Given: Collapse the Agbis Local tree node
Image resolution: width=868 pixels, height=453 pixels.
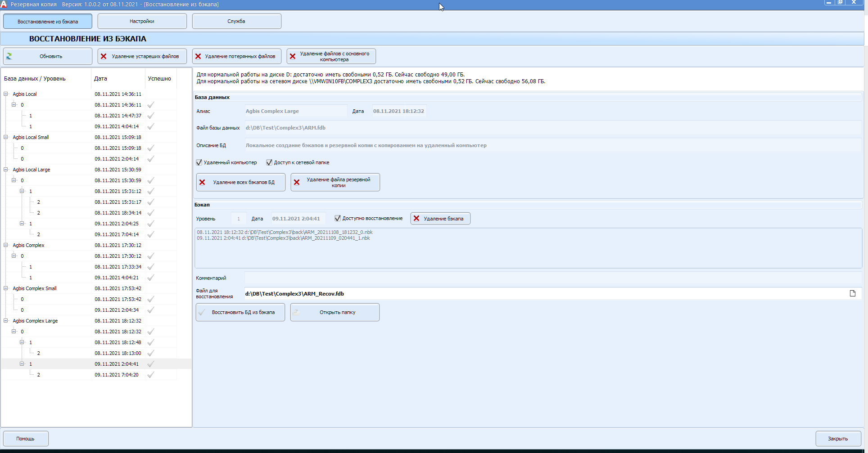Looking at the screenshot, I should coord(6,94).
